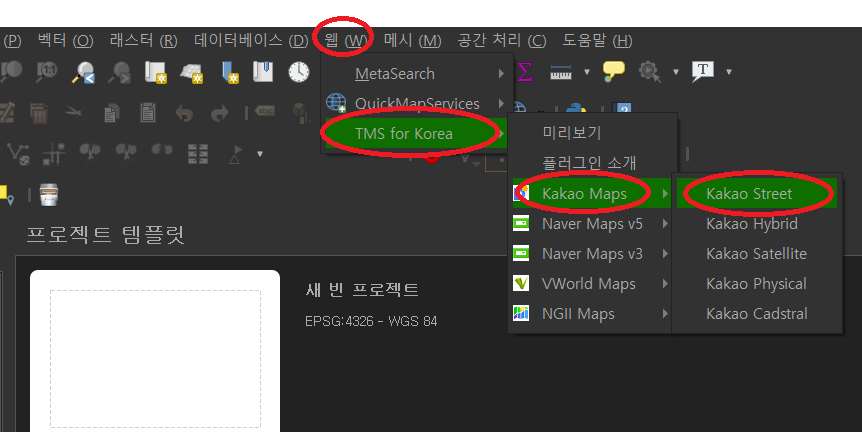Open the 웹 (W) menu

coord(345,40)
